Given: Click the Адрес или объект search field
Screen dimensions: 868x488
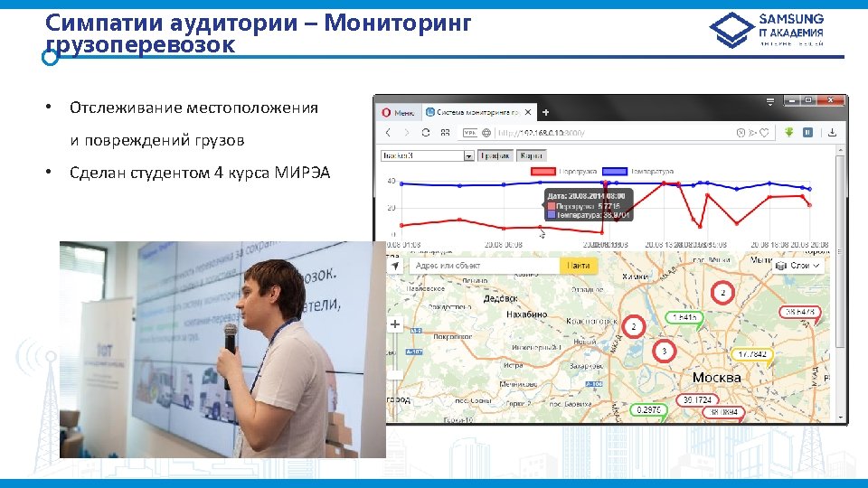Looking at the screenshot, I should click(485, 266).
